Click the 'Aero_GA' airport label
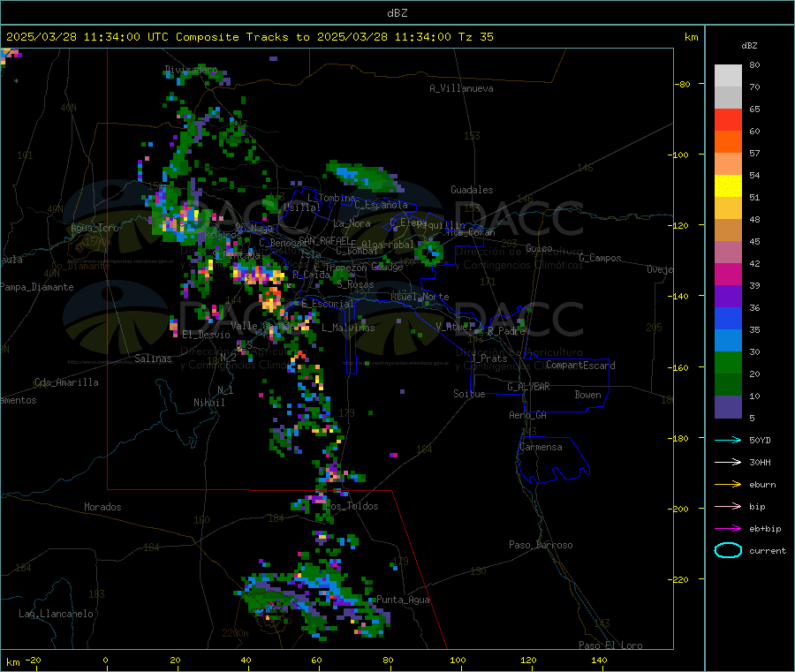Image resolution: width=795 pixels, height=672 pixels. point(527,415)
